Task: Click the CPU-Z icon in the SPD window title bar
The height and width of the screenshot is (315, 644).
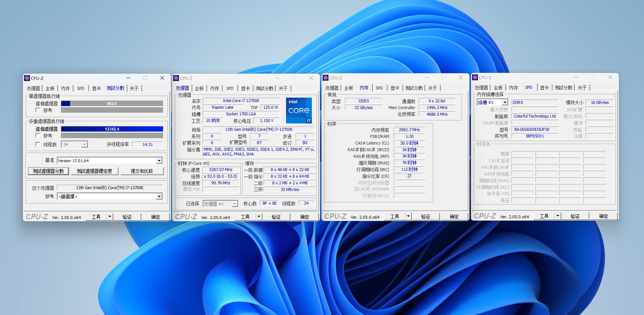Action: (x=475, y=78)
